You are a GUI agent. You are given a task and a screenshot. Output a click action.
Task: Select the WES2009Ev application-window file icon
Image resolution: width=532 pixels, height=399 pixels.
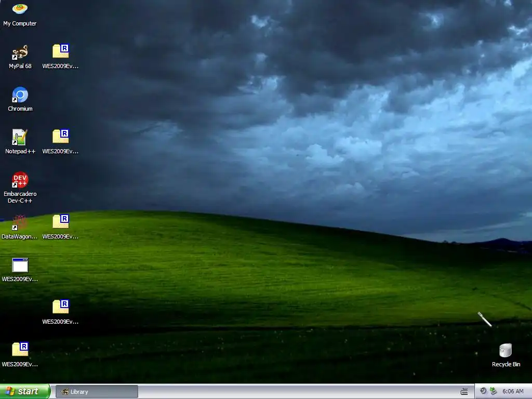(x=20, y=270)
